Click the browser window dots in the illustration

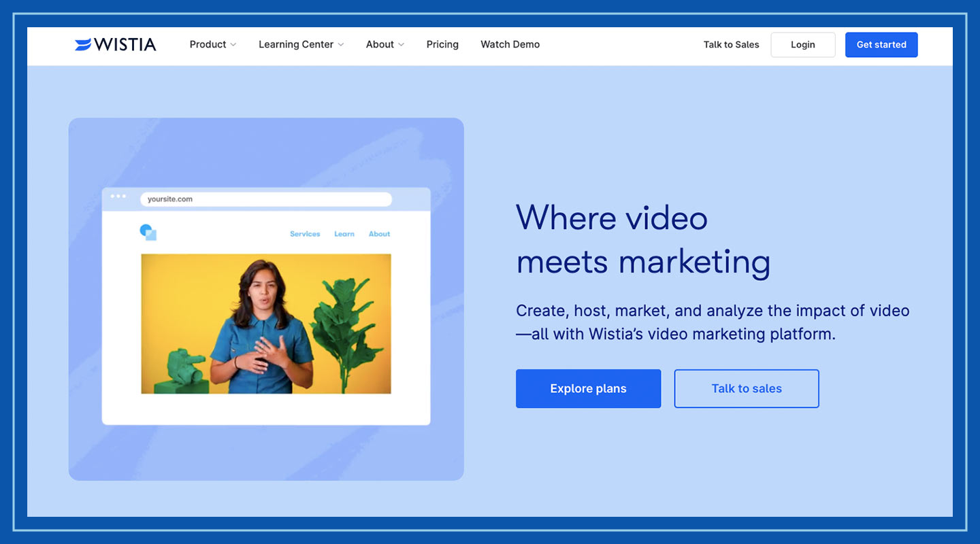click(x=117, y=196)
